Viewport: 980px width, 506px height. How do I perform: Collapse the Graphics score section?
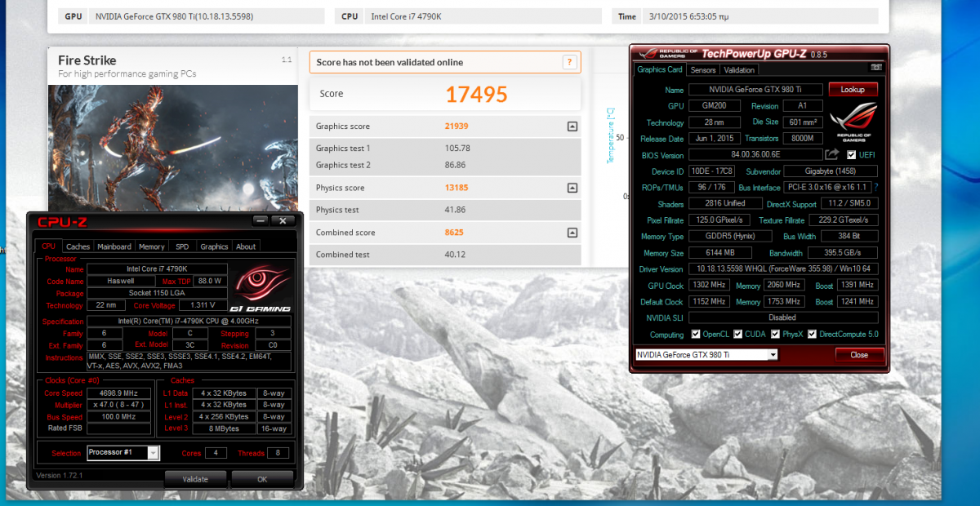[572, 126]
